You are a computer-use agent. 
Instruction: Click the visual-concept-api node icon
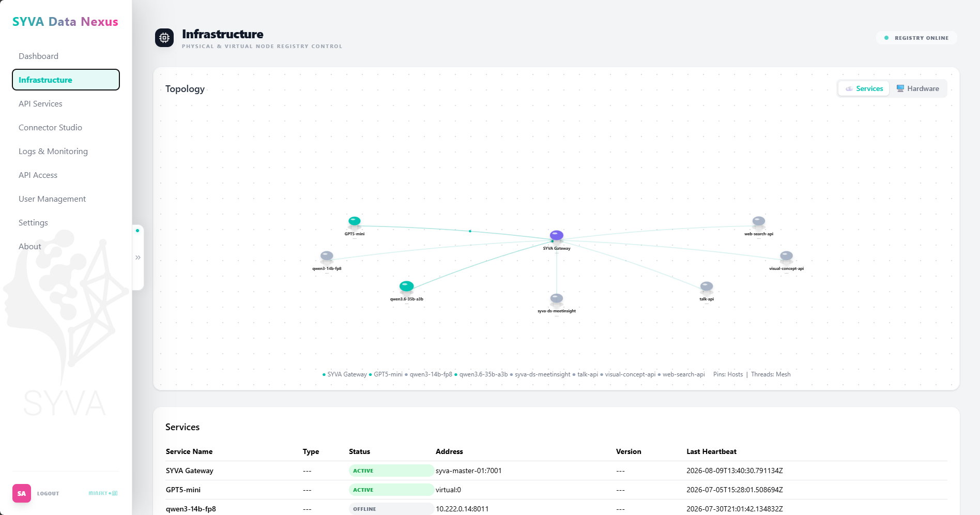(x=786, y=256)
